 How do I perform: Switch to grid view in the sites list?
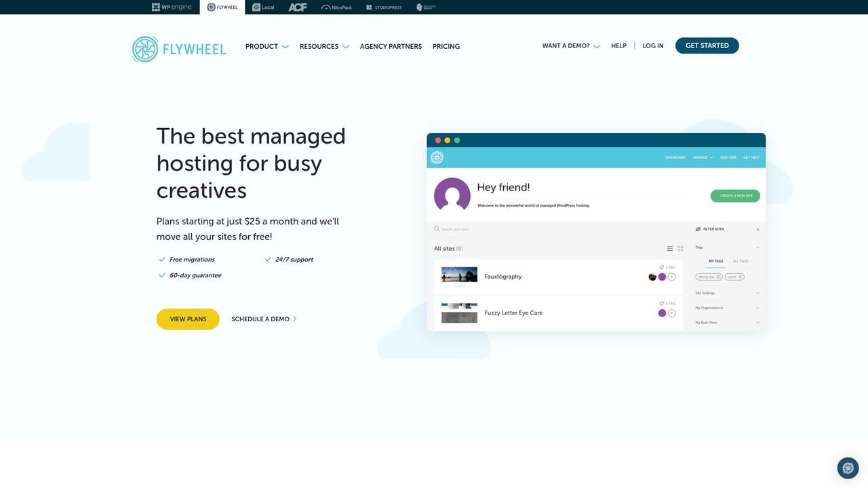680,248
